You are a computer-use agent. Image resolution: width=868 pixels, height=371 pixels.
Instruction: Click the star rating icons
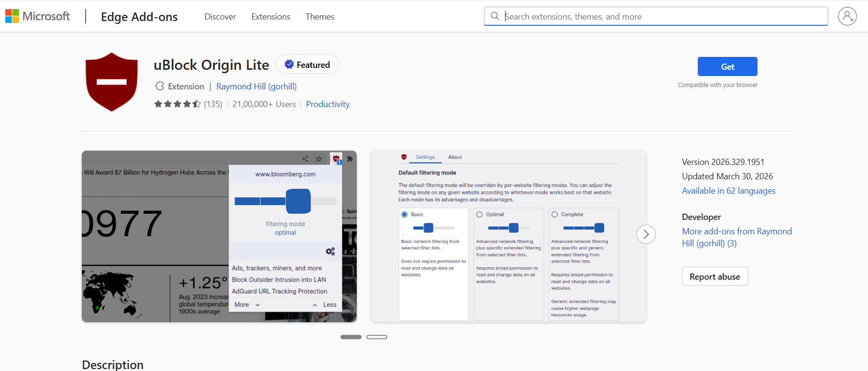pos(177,104)
